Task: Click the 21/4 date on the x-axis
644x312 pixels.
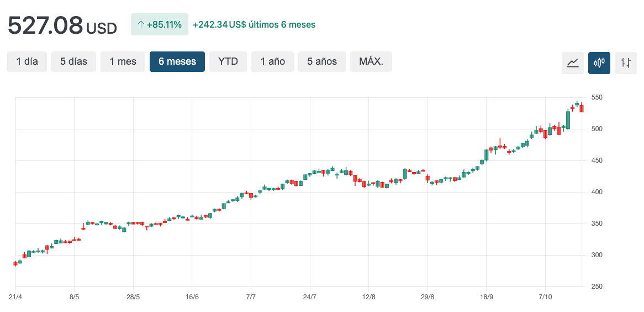Action: click(x=15, y=297)
